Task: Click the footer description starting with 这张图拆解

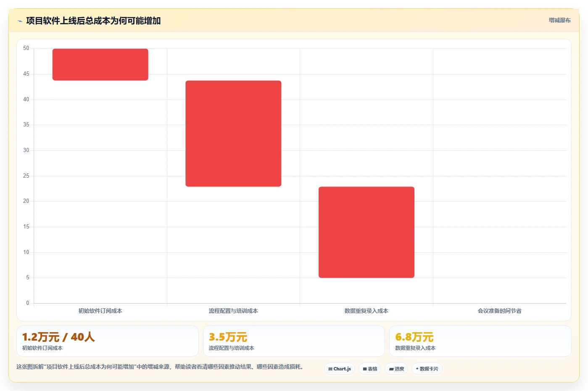Action: click(160, 367)
